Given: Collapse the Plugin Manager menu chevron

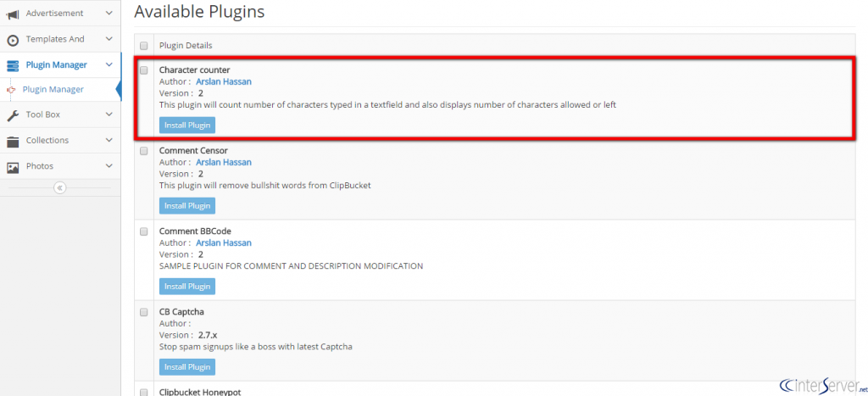Looking at the screenshot, I should tap(109, 64).
